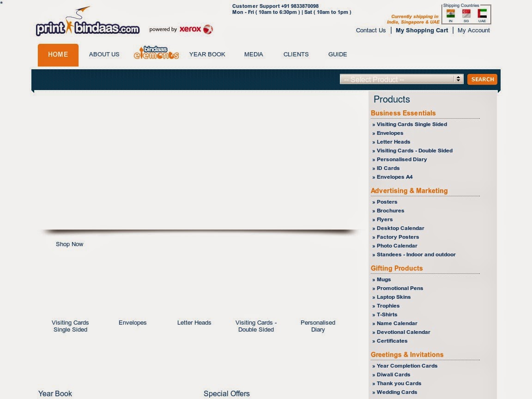Click Greetings & Invitations category heading
This screenshot has width=532, height=399.
pos(407,355)
